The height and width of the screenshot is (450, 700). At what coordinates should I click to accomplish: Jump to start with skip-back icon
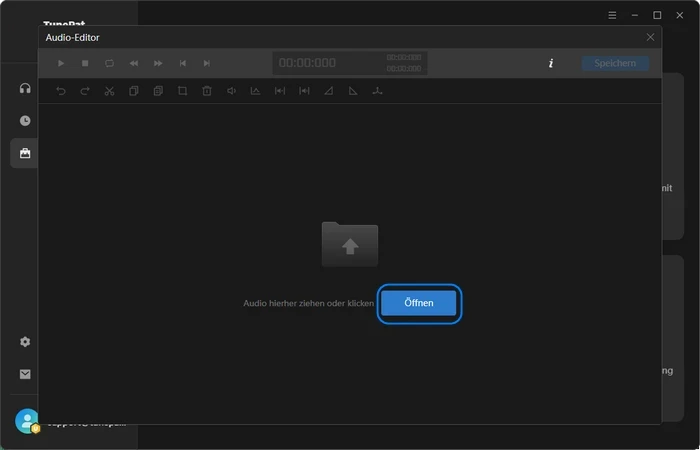pyautogui.click(x=183, y=63)
